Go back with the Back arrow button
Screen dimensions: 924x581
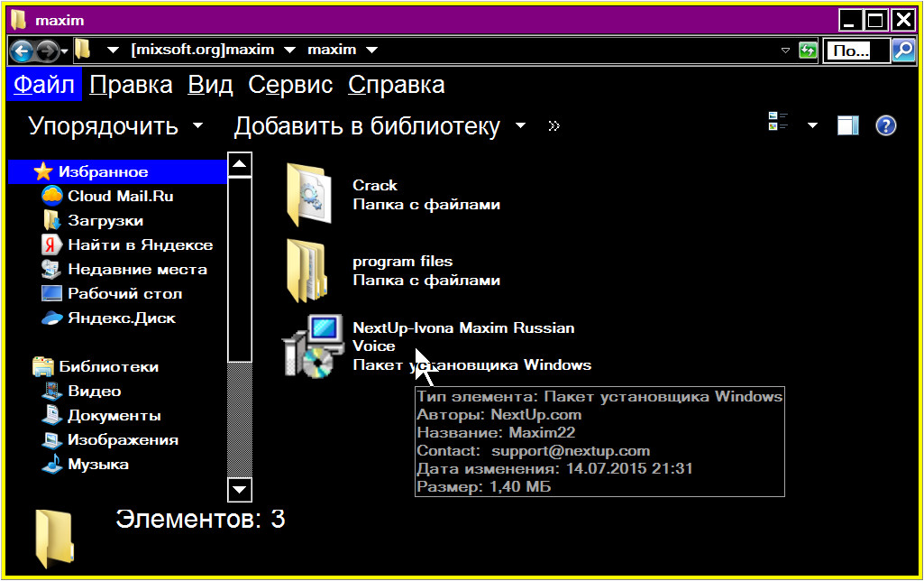(22, 51)
